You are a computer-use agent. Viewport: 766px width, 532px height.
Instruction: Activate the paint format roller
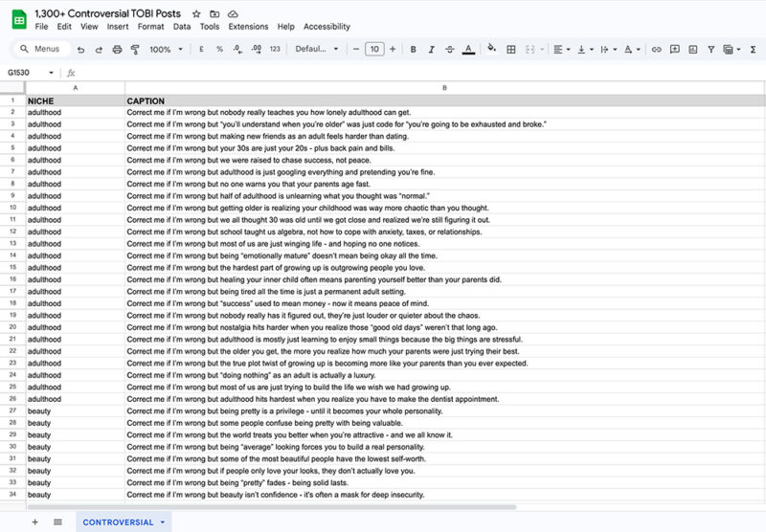click(134, 49)
